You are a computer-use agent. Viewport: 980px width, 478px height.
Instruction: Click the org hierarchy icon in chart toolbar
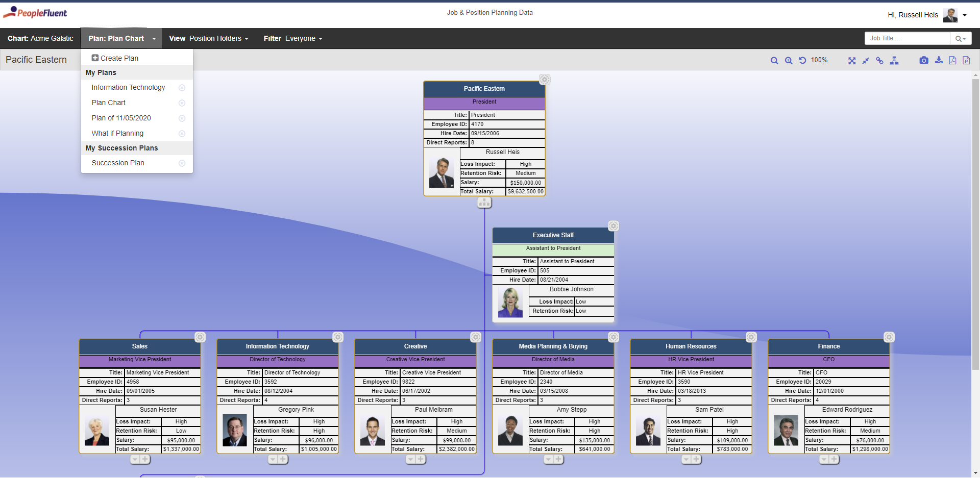pyautogui.click(x=894, y=61)
